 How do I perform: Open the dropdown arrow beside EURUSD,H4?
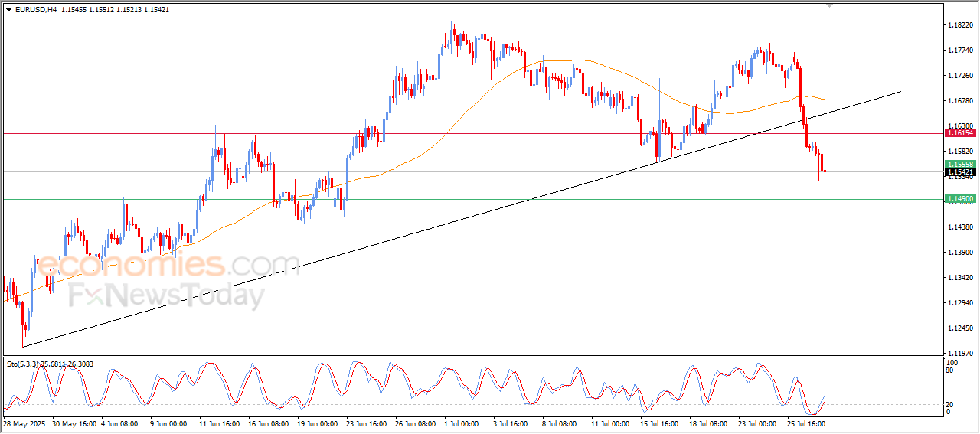[x=8, y=9]
